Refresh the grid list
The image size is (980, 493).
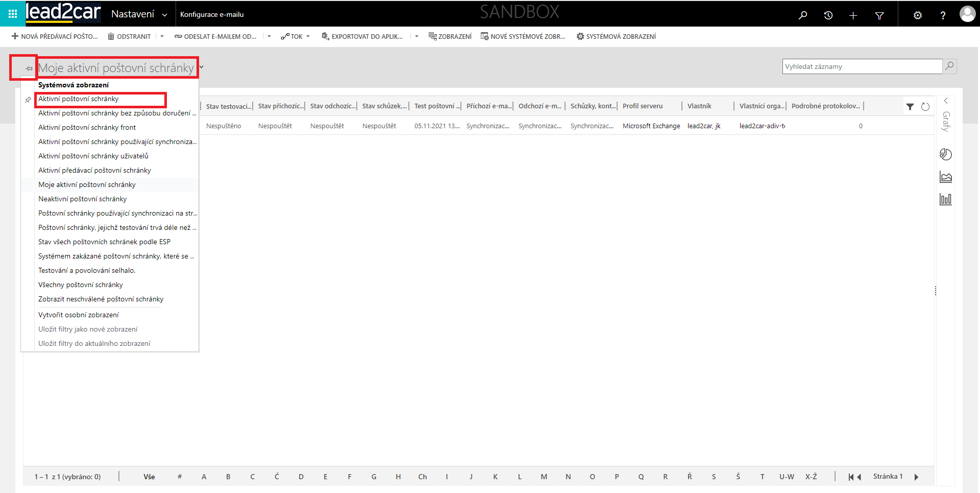coord(925,107)
